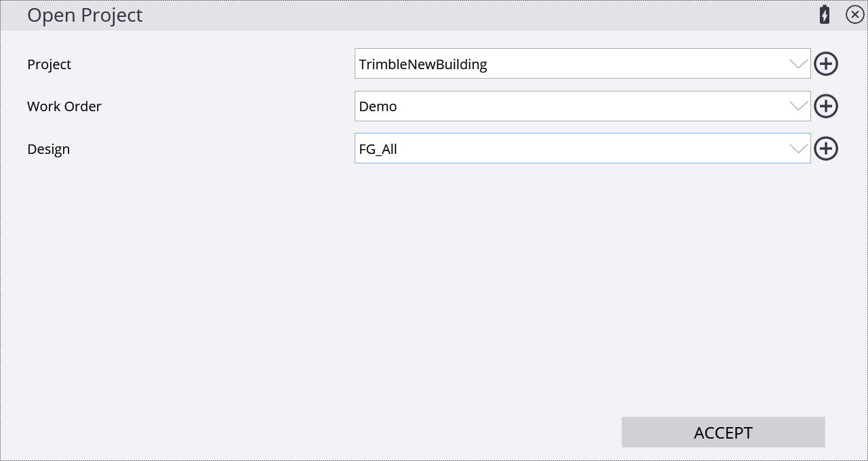Click the Work Order label
Image resolution: width=868 pixels, height=461 pixels.
point(64,106)
